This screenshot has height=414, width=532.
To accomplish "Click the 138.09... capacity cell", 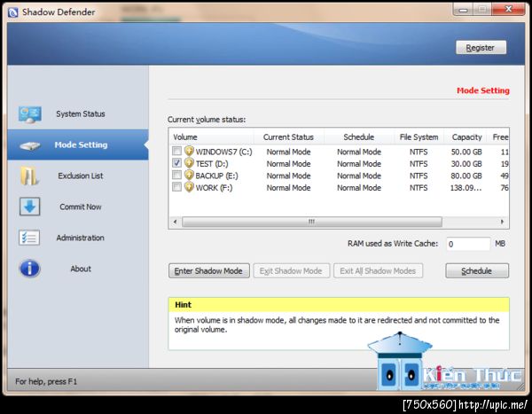I will [x=465, y=188].
